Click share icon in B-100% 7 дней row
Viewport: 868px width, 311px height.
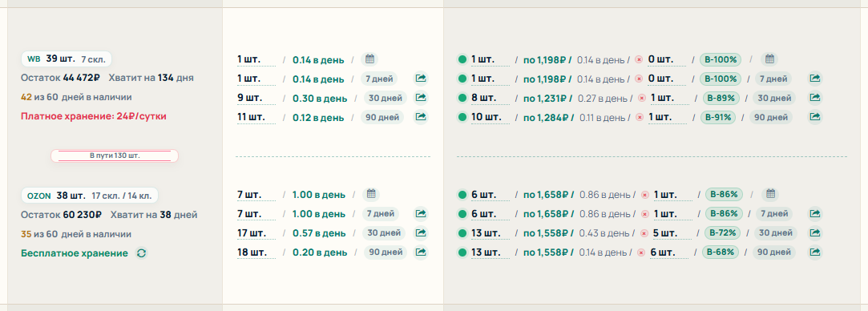tap(814, 79)
